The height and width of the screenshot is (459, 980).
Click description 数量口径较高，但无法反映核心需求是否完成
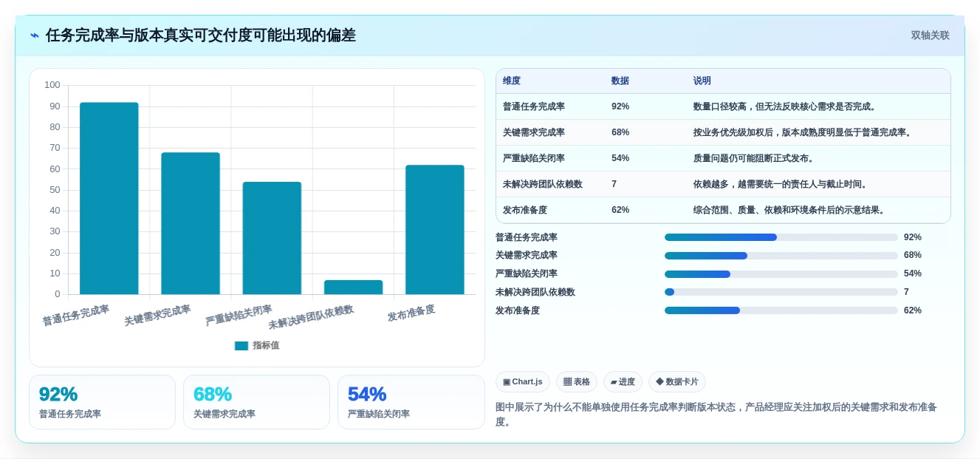786,106
